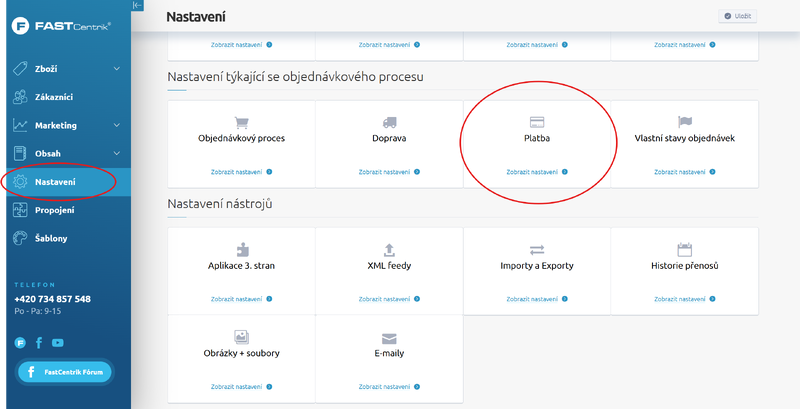Image resolution: width=800 pixels, height=409 pixels.
Task: Click the Historie přenosů calendar icon
Action: coord(684,249)
